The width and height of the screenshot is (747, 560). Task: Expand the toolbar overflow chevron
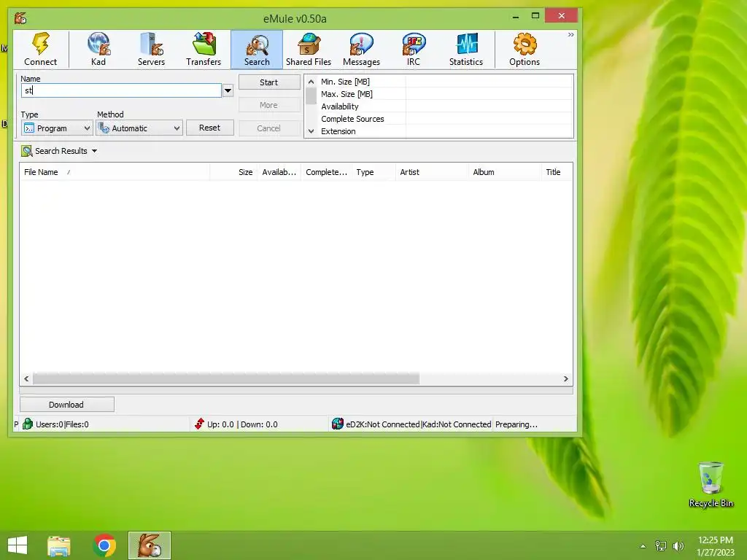(570, 35)
